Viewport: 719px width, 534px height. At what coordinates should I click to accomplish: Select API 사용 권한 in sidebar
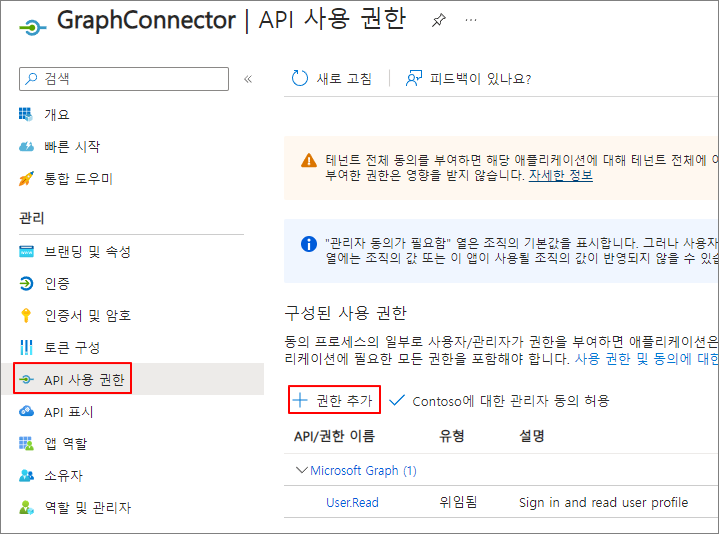[x=84, y=380]
